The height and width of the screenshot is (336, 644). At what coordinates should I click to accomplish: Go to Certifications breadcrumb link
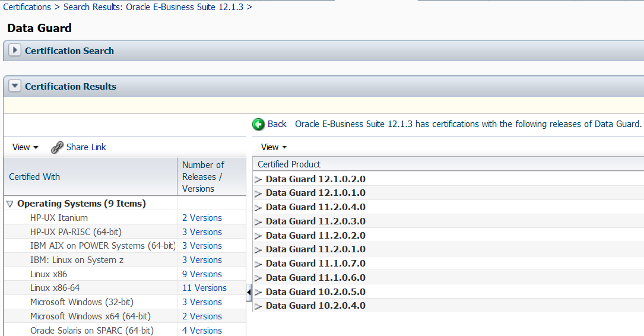(x=27, y=7)
